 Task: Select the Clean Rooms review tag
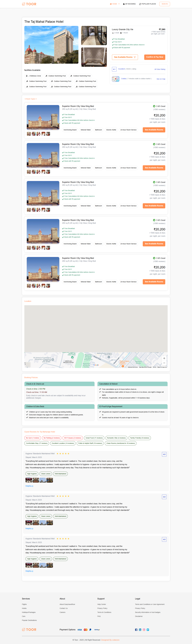click(x=121, y=443)
